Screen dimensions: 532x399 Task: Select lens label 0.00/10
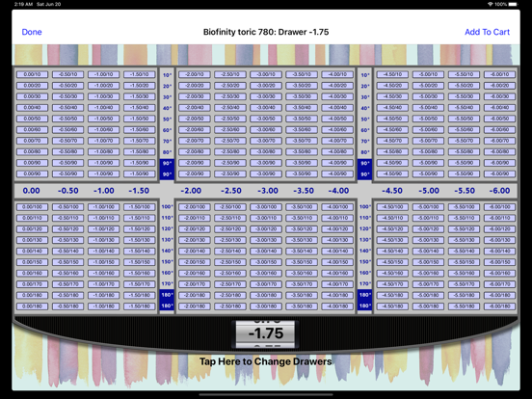point(32,74)
